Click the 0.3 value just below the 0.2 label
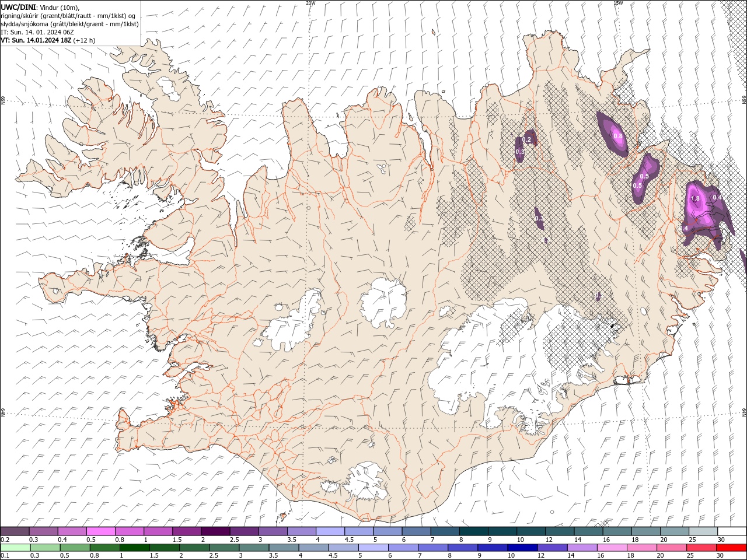Viewport: 747px width, 560px height. (x=520, y=152)
